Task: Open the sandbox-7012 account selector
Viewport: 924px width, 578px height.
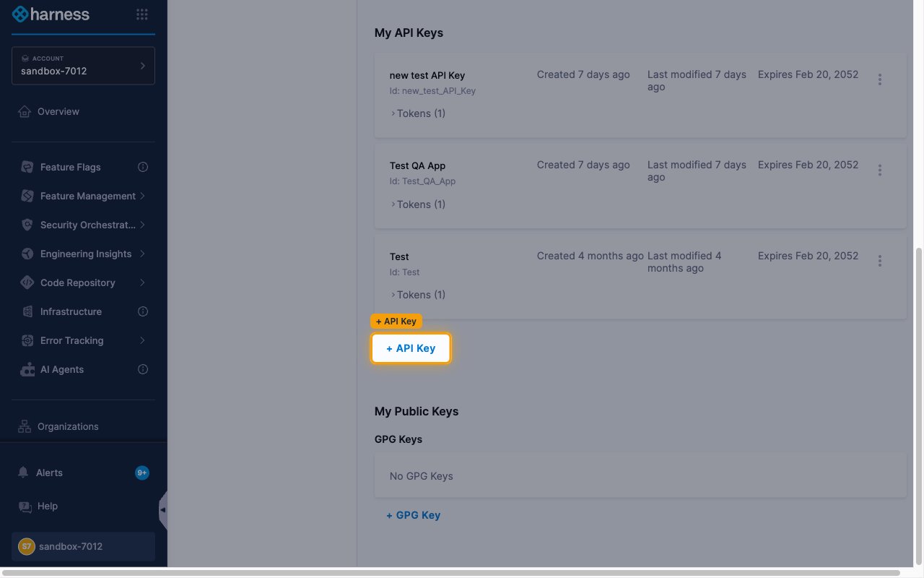Action: click(83, 66)
